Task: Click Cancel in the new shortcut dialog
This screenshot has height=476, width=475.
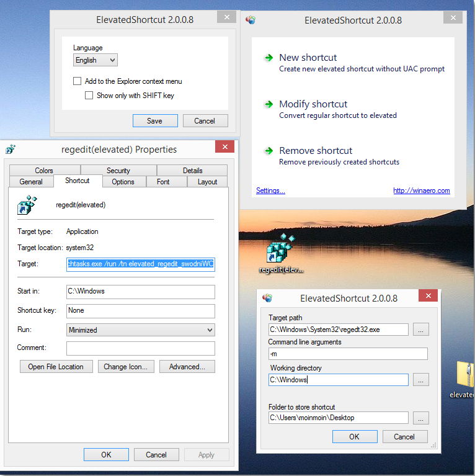Action: (405, 436)
